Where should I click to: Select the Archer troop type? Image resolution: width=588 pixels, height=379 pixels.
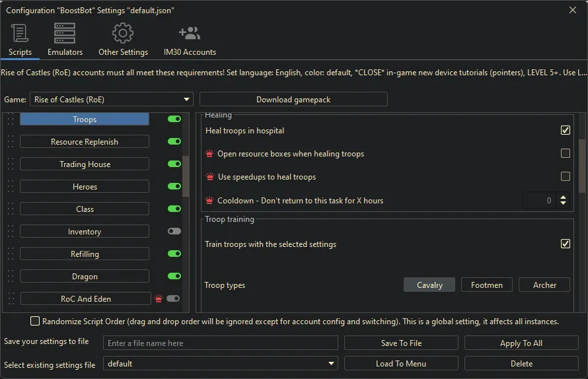click(544, 285)
